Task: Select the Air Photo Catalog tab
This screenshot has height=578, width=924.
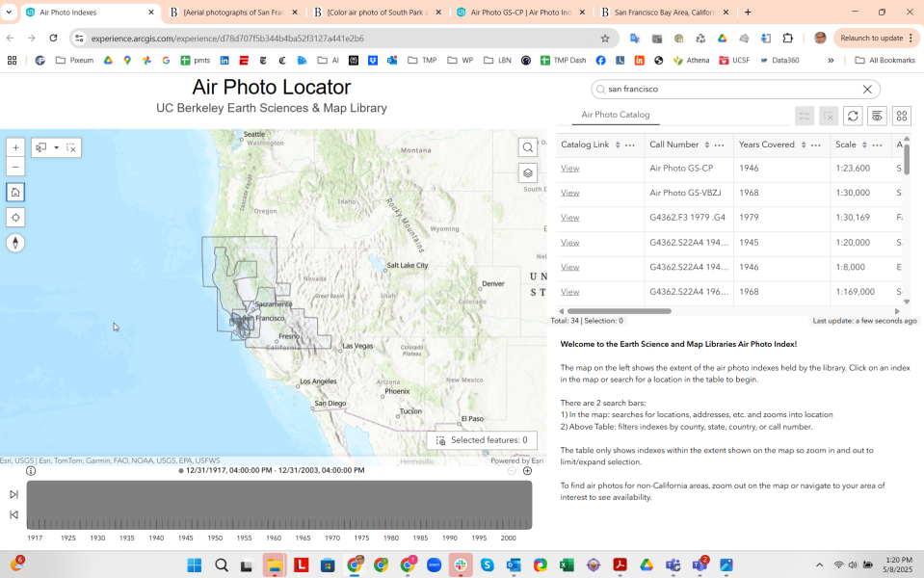Action: click(x=616, y=115)
